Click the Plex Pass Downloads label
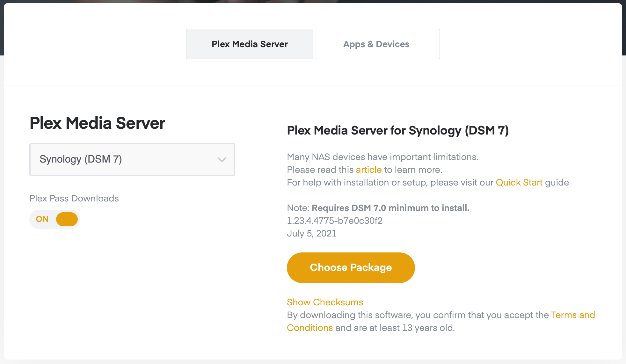The image size is (626, 364). [74, 198]
